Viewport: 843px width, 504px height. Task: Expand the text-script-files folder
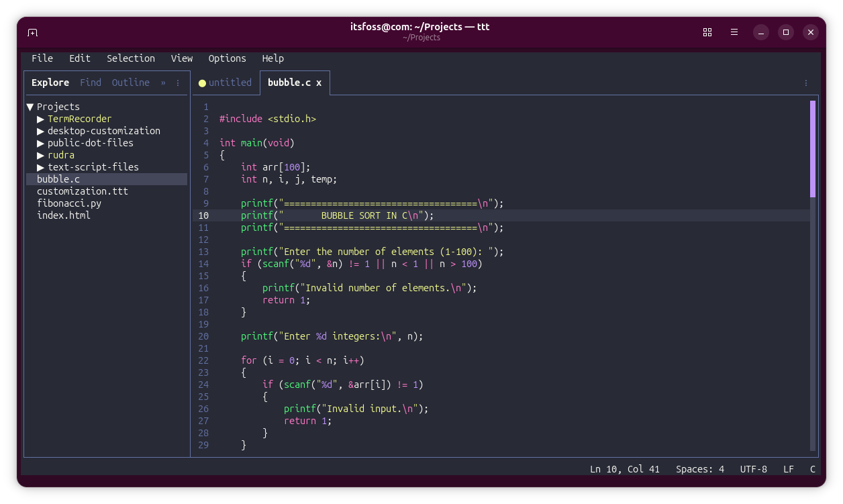coord(41,167)
